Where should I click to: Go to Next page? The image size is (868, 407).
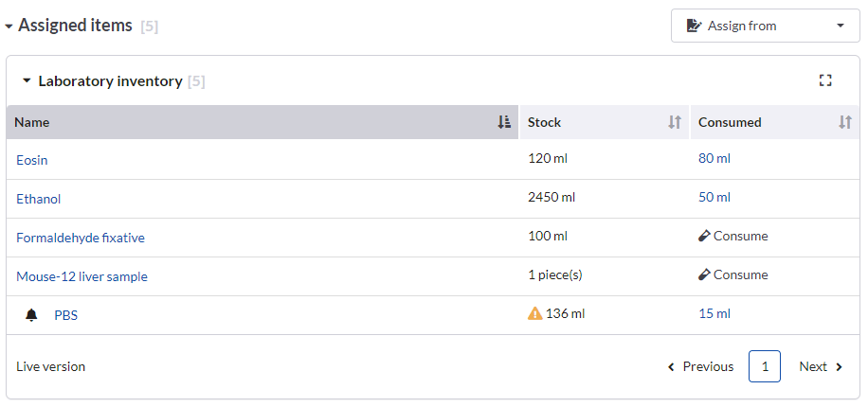821,366
